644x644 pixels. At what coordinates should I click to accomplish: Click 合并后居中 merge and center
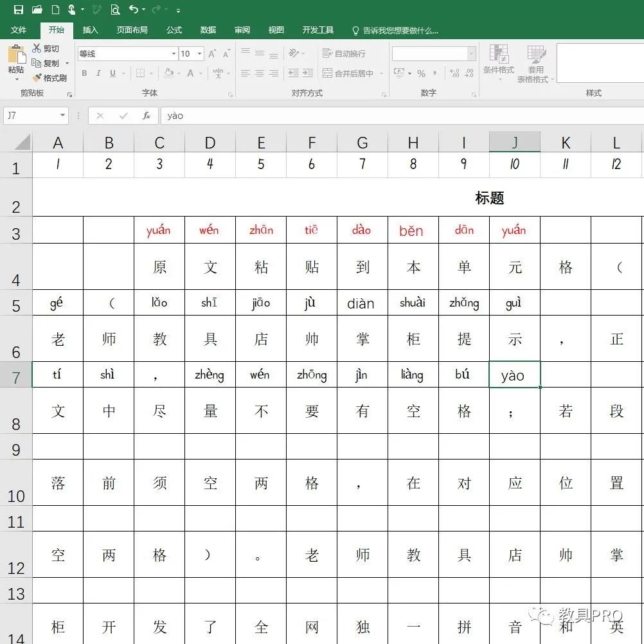(x=348, y=73)
